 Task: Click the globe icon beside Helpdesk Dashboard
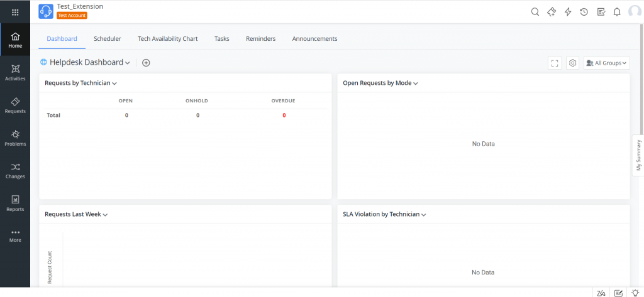coord(43,62)
